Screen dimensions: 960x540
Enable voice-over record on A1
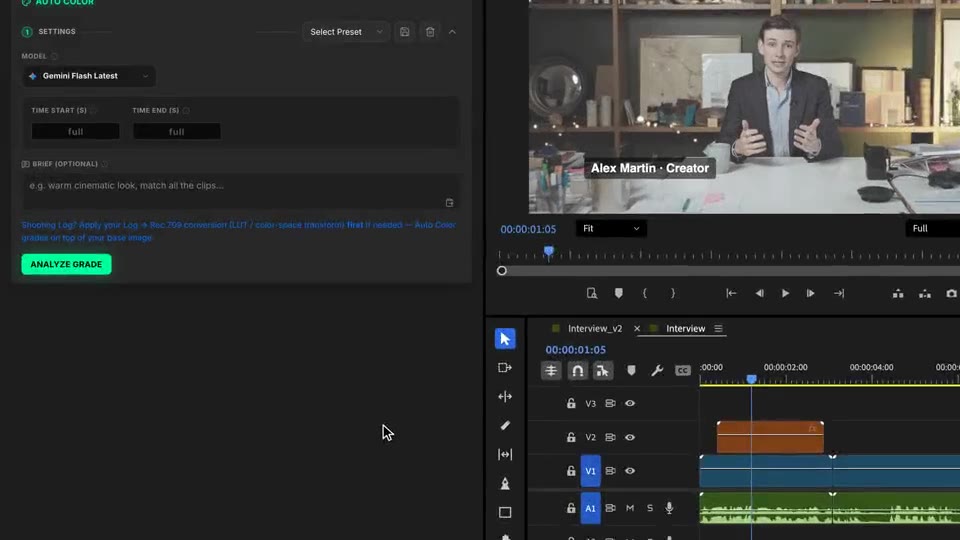point(669,508)
